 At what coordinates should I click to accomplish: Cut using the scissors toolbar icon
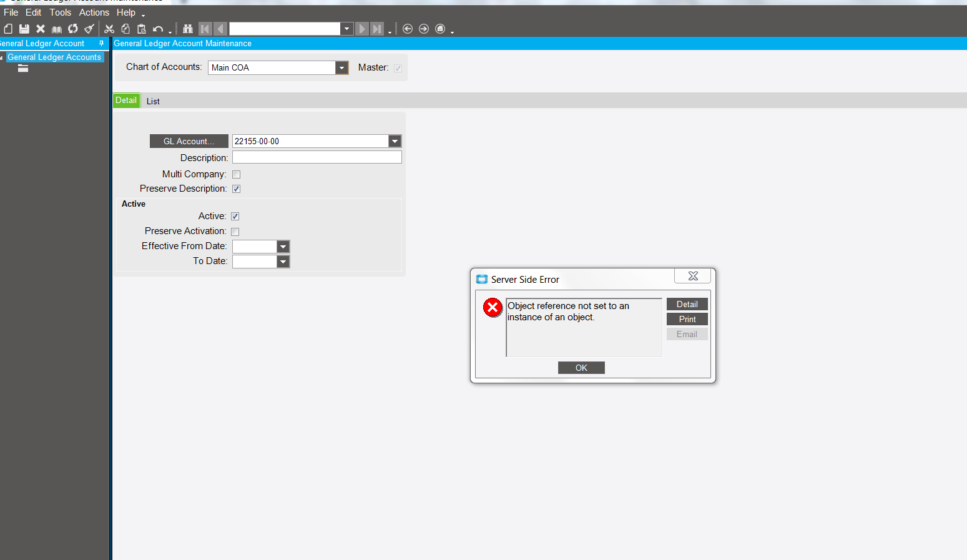tap(109, 29)
